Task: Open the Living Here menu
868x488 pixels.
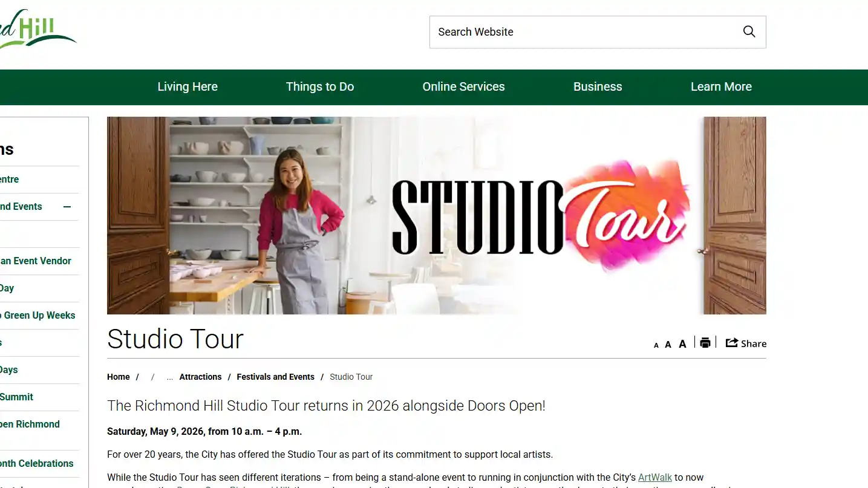Action: 188,86
